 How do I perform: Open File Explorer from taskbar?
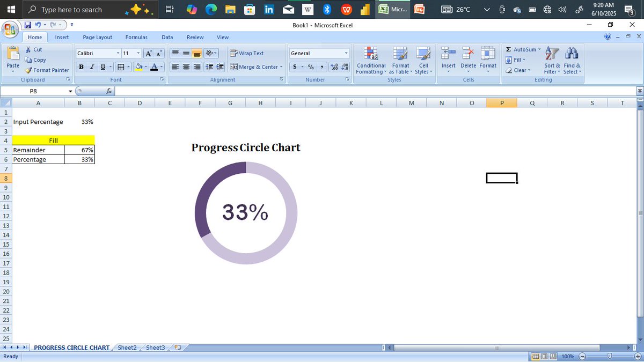230,9
